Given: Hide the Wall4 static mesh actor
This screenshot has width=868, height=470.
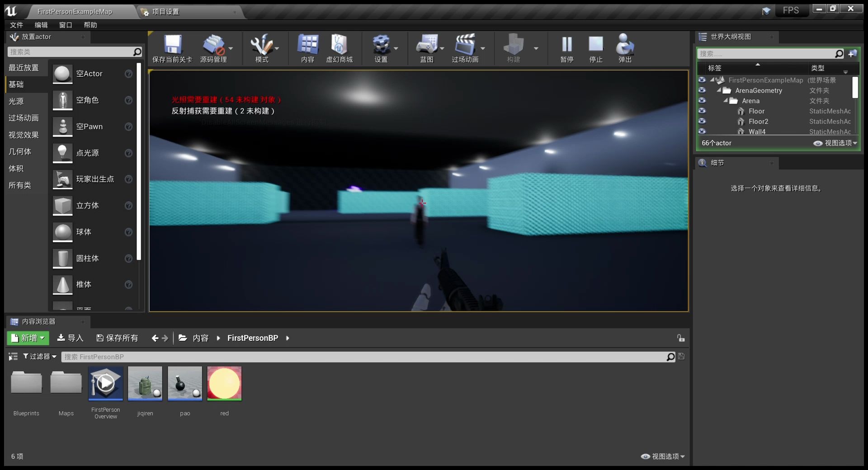Looking at the screenshot, I should click(702, 132).
